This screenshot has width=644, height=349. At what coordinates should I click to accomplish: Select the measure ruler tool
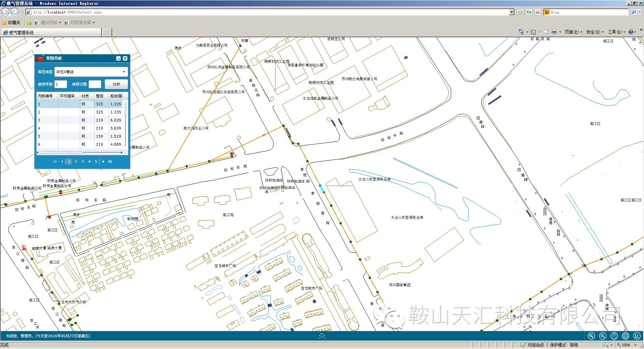coord(637,336)
